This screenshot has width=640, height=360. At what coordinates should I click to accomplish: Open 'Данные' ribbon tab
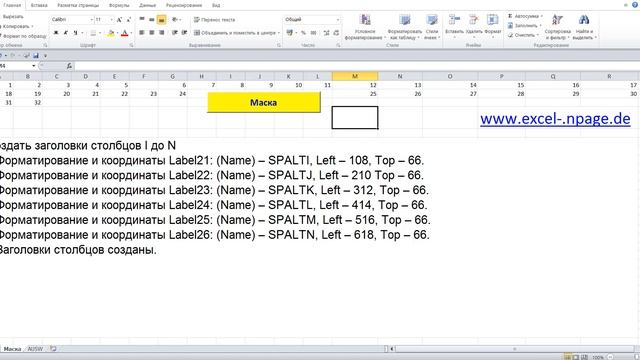click(147, 5)
